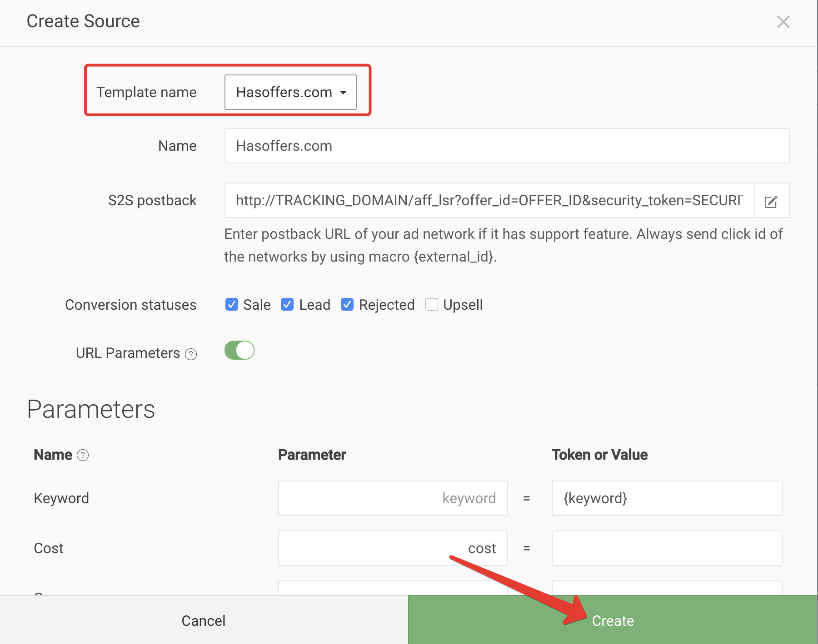Image resolution: width=818 pixels, height=644 pixels.
Task: Toggle the URL Parameters switch off
Action: (x=239, y=350)
